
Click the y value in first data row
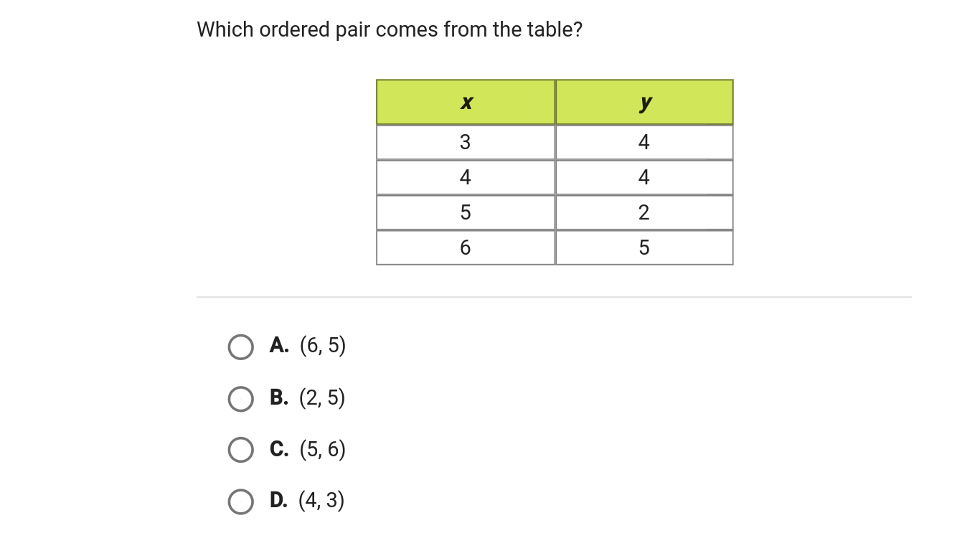[x=644, y=142]
